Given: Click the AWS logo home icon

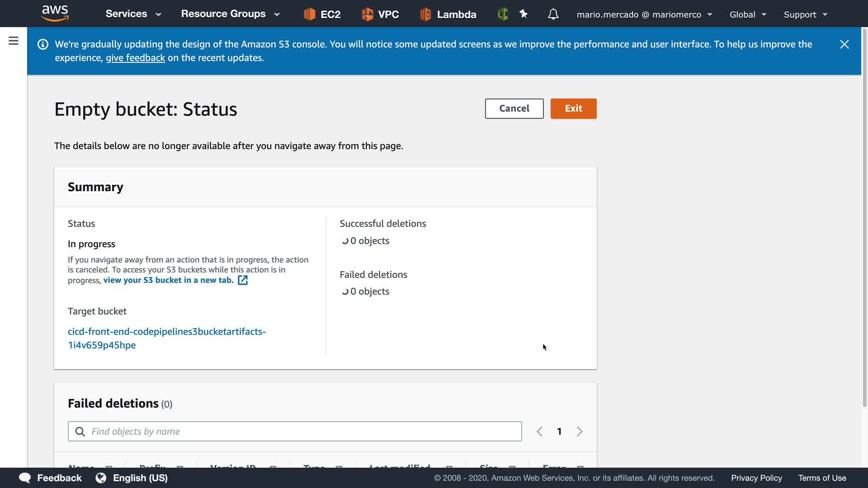Looking at the screenshot, I should tap(55, 14).
